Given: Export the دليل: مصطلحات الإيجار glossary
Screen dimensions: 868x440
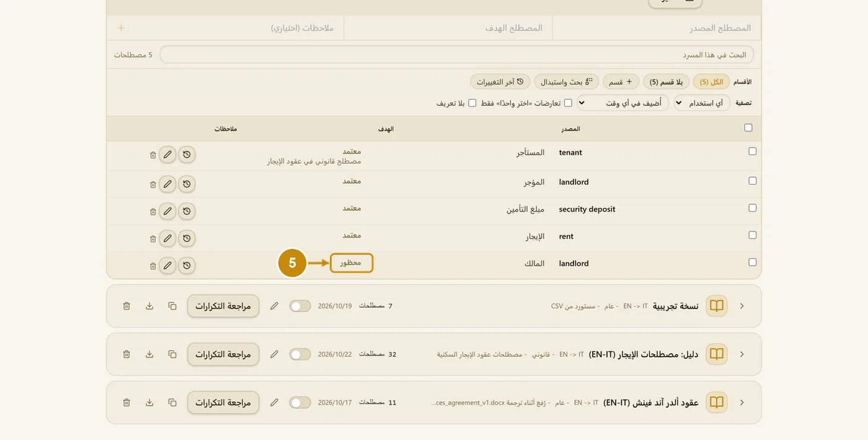Looking at the screenshot, I should 149,354.
